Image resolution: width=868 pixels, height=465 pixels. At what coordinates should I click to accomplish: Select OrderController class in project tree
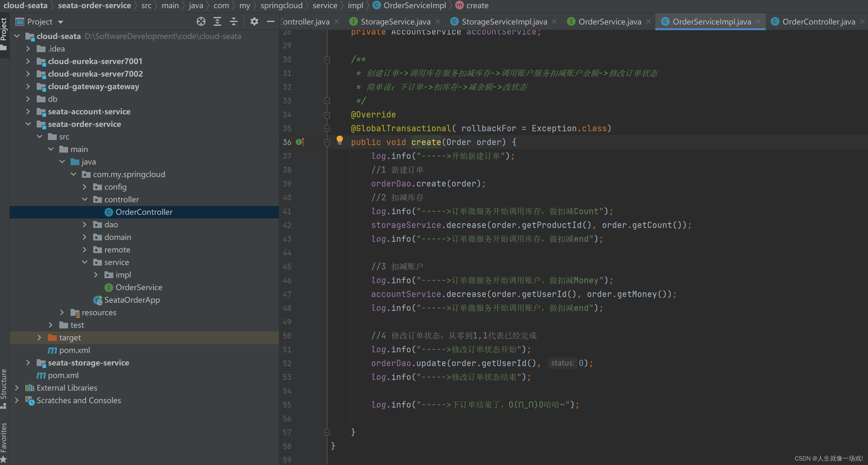point(144,212)
